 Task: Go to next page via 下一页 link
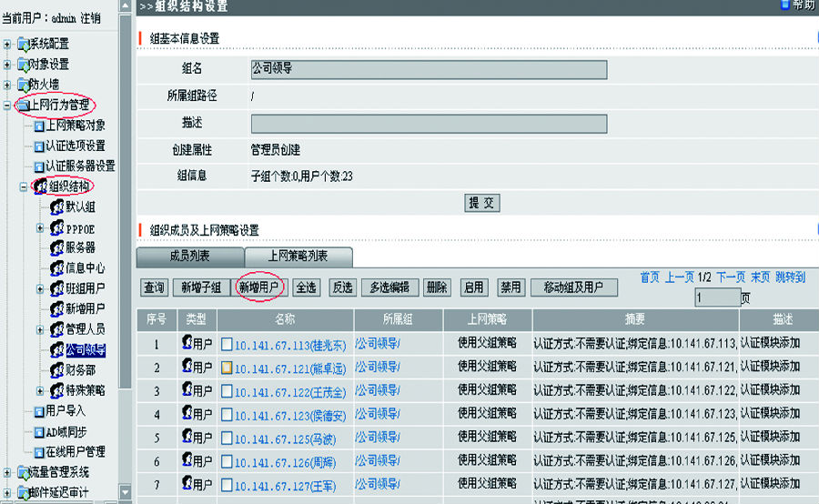click(x=730, y=277)
